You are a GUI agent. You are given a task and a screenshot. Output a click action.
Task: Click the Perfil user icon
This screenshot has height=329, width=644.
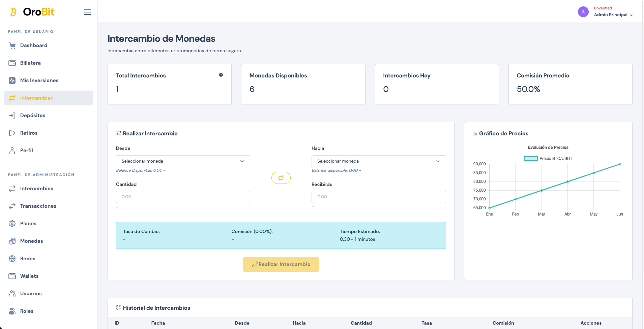12,151
